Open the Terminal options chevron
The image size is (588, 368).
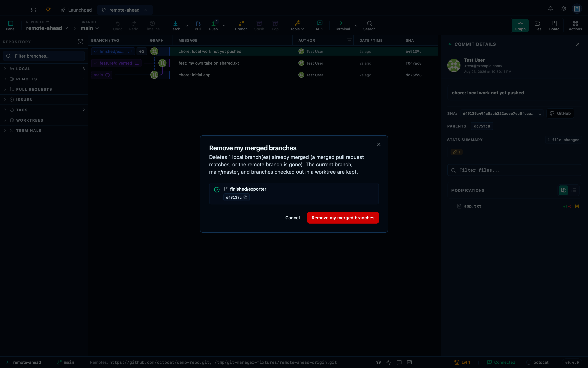click(x=356, y=26)
